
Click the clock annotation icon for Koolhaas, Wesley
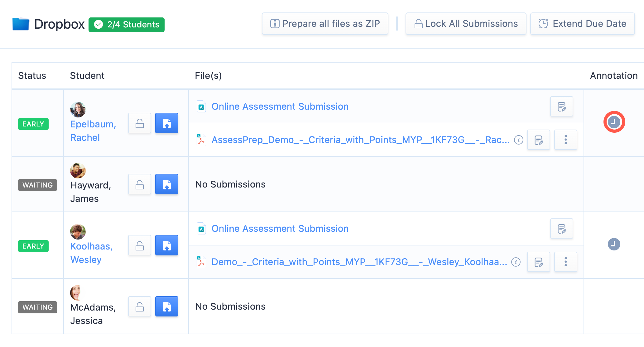pos(614,244)
